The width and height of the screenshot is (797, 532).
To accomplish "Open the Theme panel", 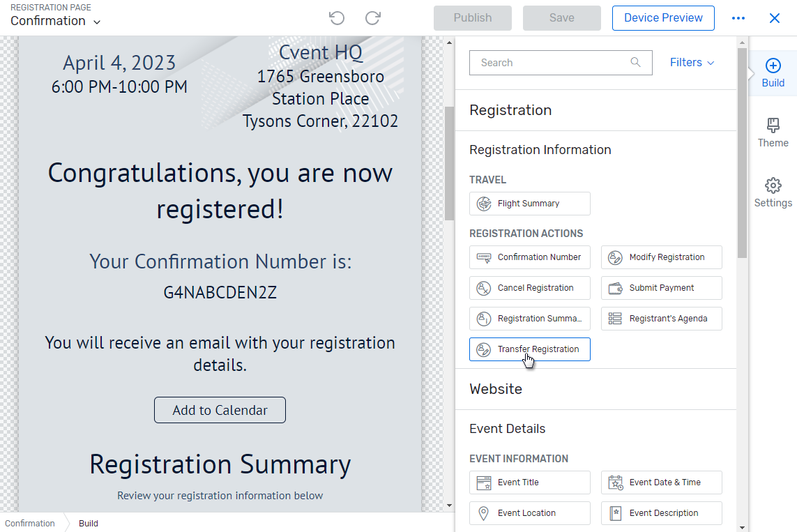I will (x=773, y=132).
